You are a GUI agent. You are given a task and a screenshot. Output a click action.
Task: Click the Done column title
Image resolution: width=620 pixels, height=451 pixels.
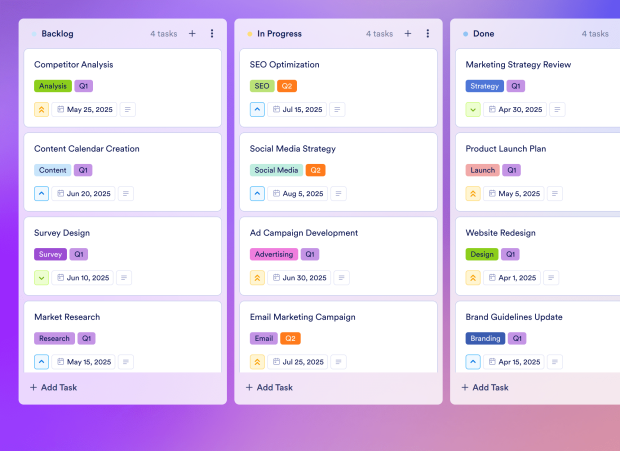pos(483,33)
